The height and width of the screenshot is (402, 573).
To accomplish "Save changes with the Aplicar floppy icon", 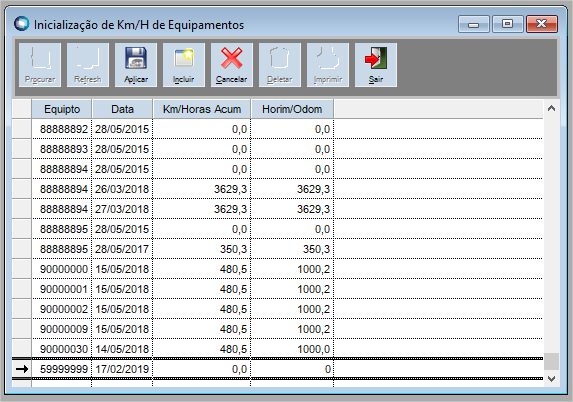I will click(x=136, y=65).
